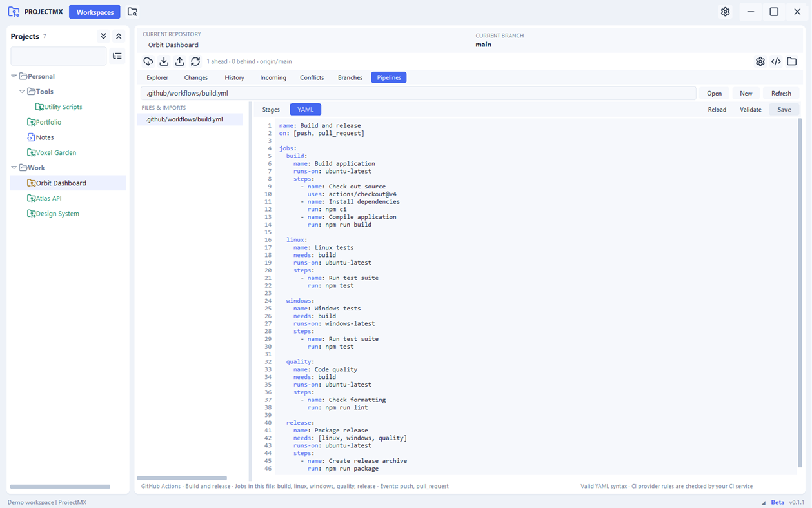
Task: Click the Utility Scripts repository icon
Action: pos(39,107)
